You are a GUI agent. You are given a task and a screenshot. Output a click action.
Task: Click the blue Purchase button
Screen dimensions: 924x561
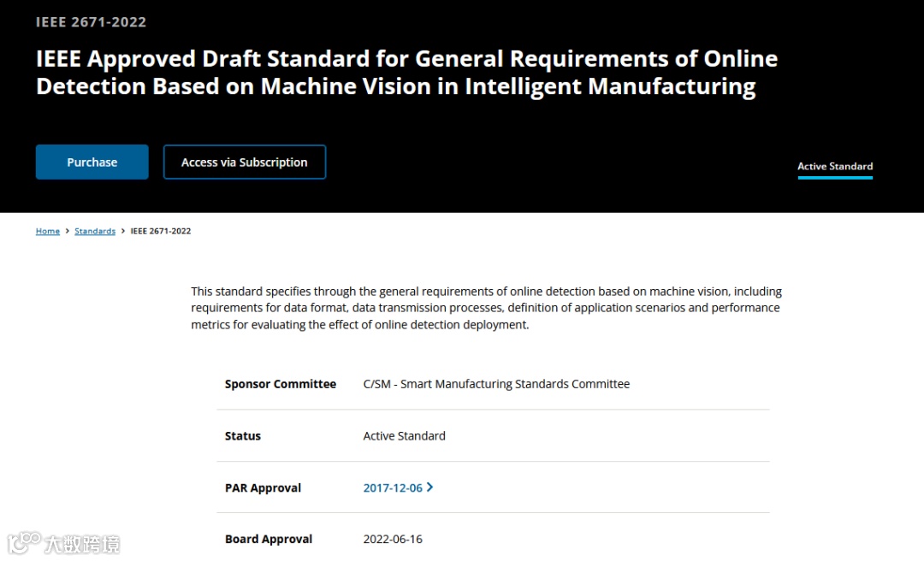coord(92,162)
